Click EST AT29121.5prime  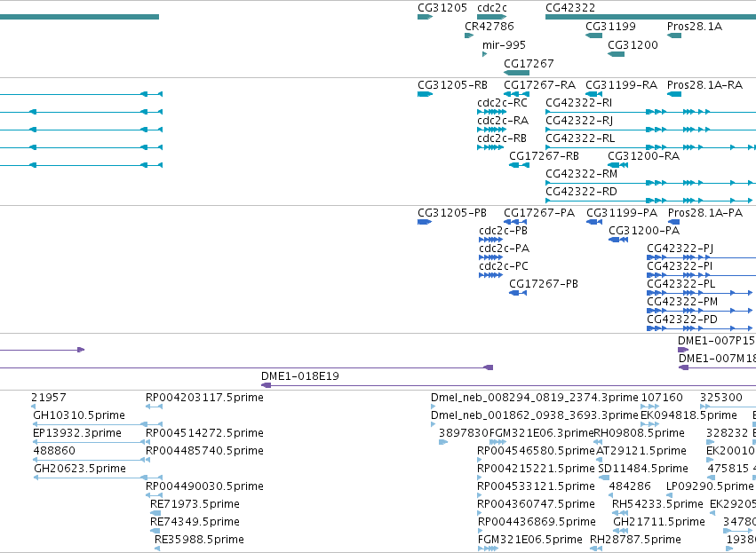point(641,451)
